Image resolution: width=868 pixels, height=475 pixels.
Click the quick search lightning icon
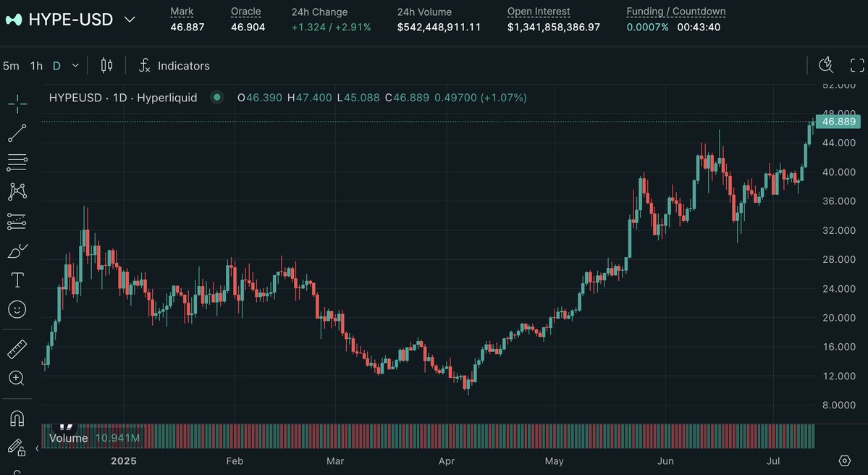[x=826, y=65]
